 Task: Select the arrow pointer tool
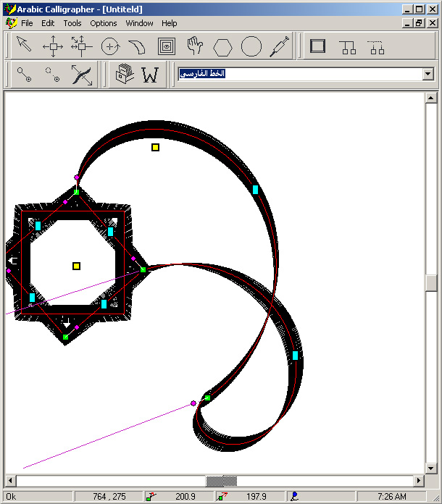click(25, 47)
